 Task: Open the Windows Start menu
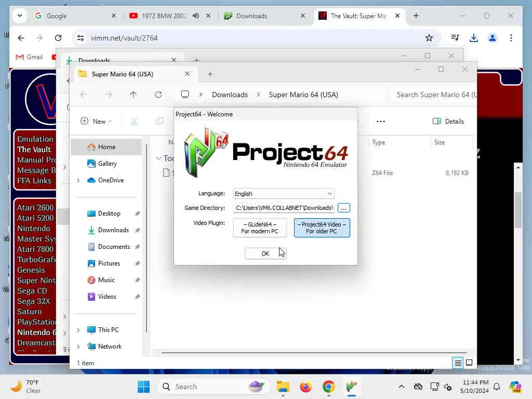[144, 387]
